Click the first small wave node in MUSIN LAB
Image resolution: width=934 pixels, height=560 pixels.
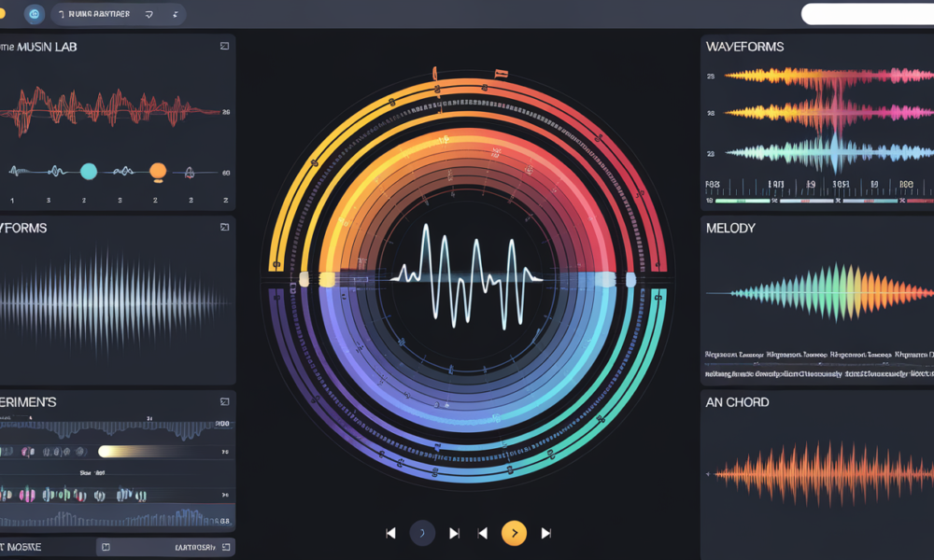pos(18,172)
